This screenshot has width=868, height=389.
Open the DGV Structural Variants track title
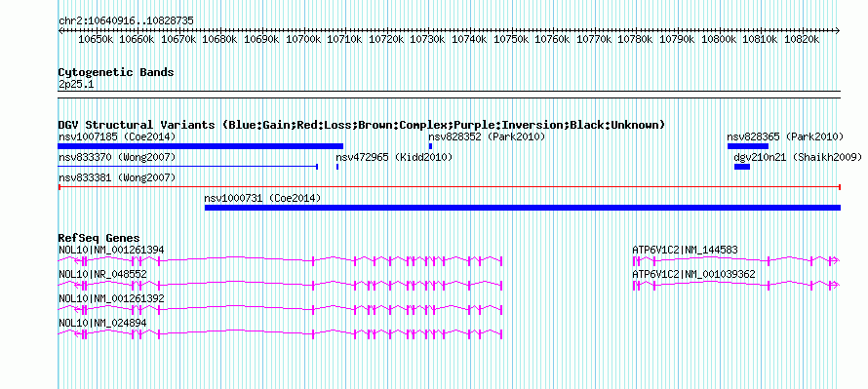(x=362, y=125)
